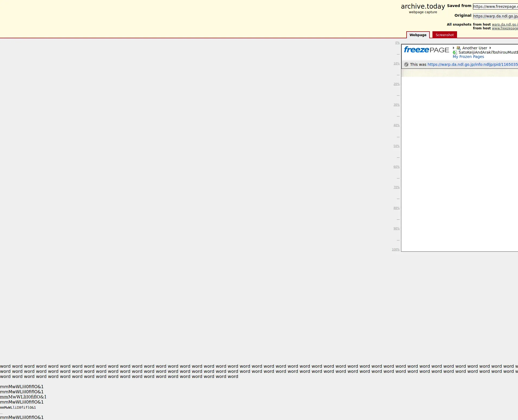This screenshot has width=518, height=420.
Task: Click the gray checkmark icon before 'This was'
Action: click(406, 64)
